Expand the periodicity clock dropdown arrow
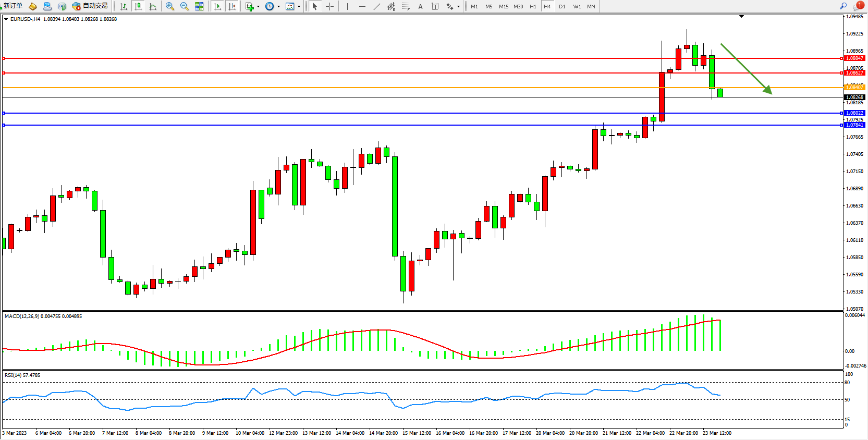This screenshot has height=440, width=868. point(278,7)
